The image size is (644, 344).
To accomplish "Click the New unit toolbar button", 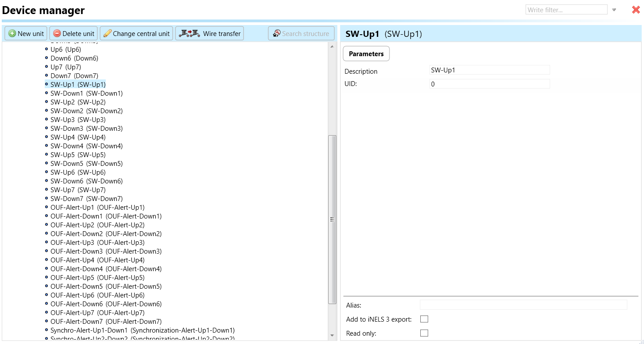I will (x=26, y=34).
